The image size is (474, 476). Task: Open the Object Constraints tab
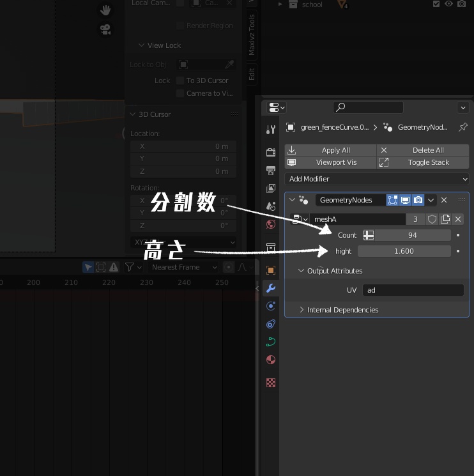[x=271, y=324]
